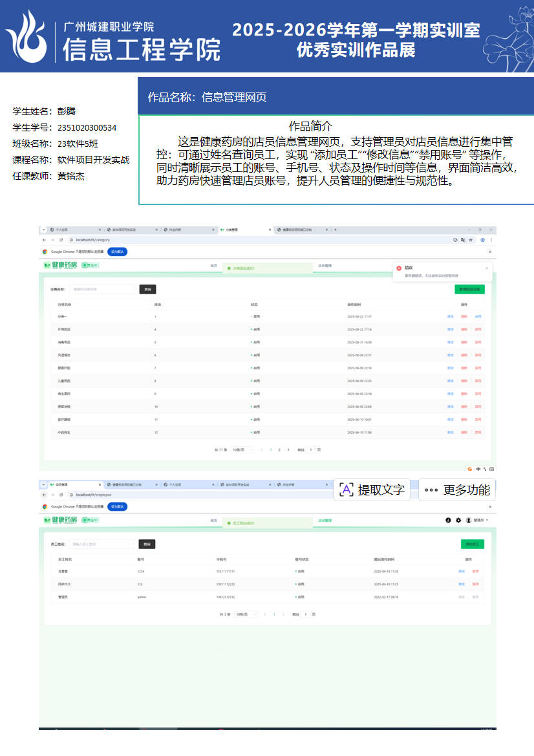This screenshot has width=534, height=756.
Task: Click the Sogou input method tray icon
Action: point(469,468)
